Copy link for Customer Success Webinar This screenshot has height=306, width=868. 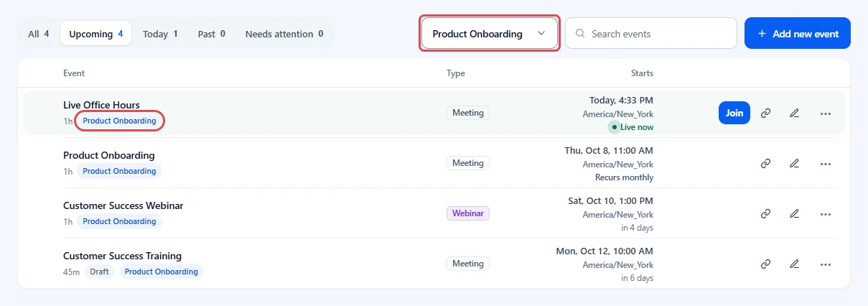tap(765, 213)
